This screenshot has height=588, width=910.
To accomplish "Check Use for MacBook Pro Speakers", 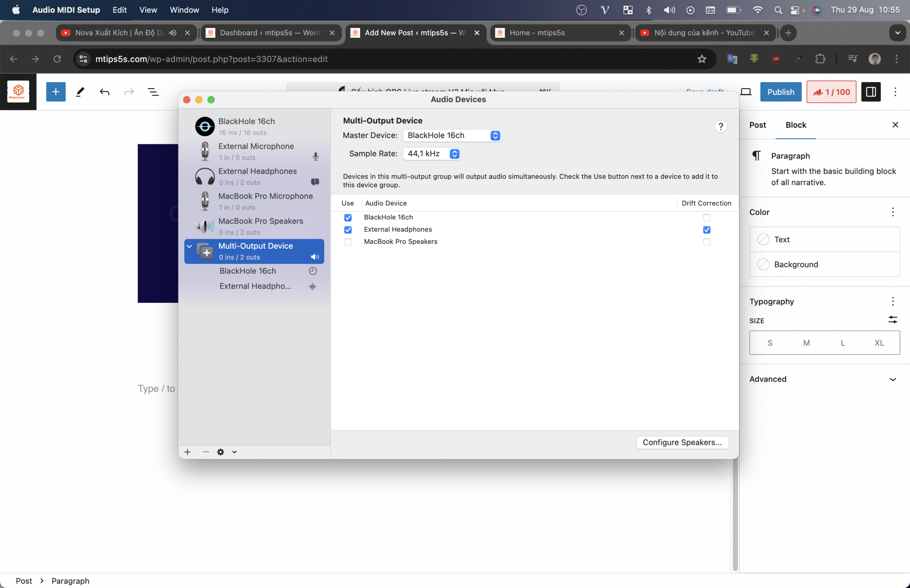I will coord(348,242).
